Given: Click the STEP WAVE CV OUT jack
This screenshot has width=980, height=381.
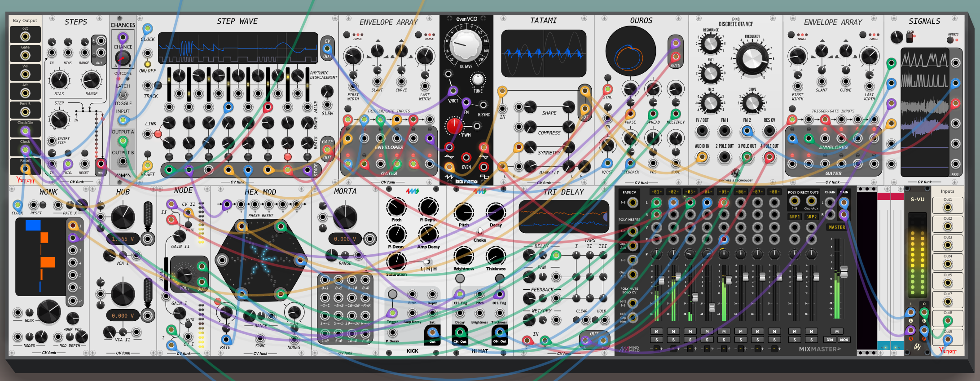Looking at the screenshot, I should pyautogui.click(x=327, y=49).
